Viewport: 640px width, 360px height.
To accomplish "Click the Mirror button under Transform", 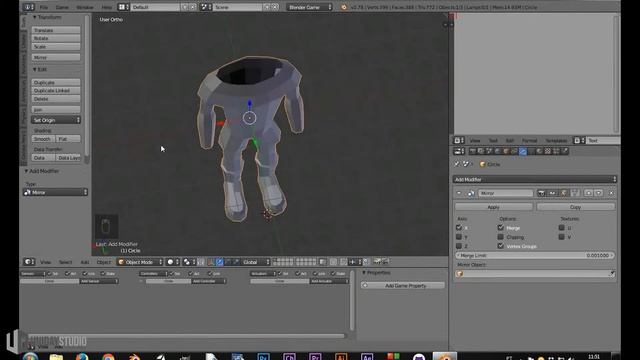I will (x=56, y=58).
